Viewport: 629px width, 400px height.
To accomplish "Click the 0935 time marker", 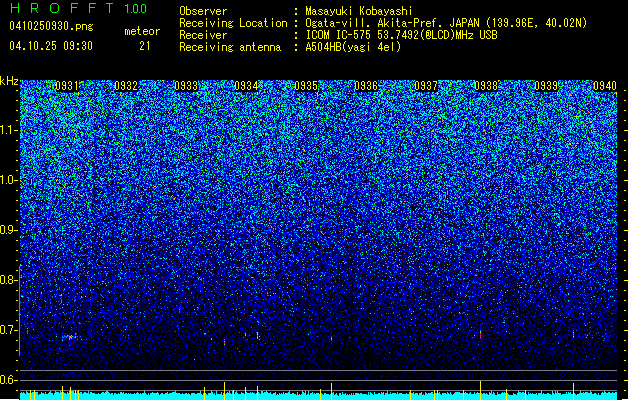I will [x=306, y=86].
